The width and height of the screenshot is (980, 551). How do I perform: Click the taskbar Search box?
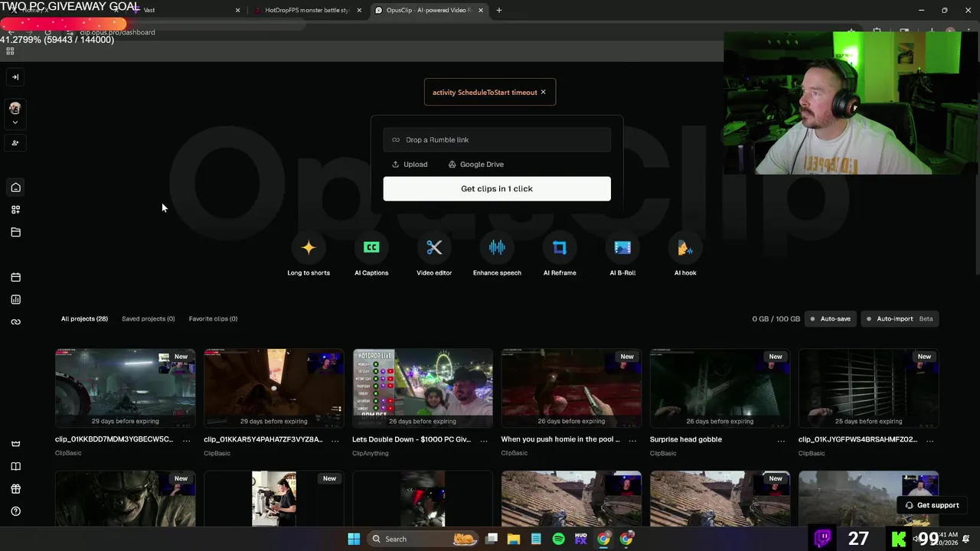tap(423, 539)
